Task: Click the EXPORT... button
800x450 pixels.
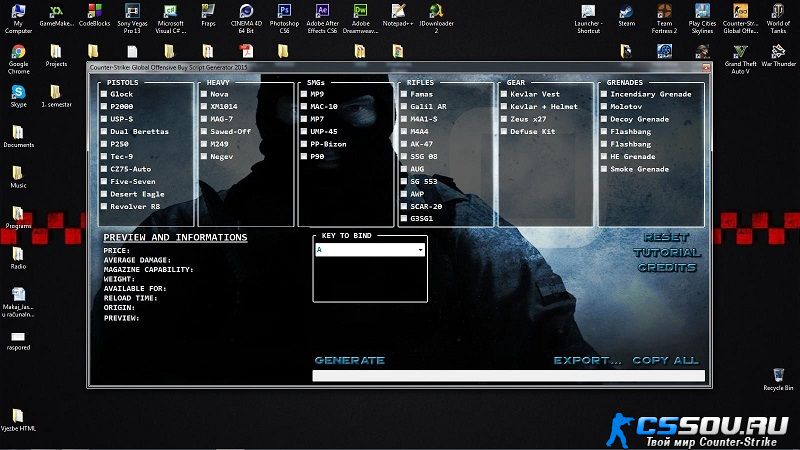Action: 588,360
